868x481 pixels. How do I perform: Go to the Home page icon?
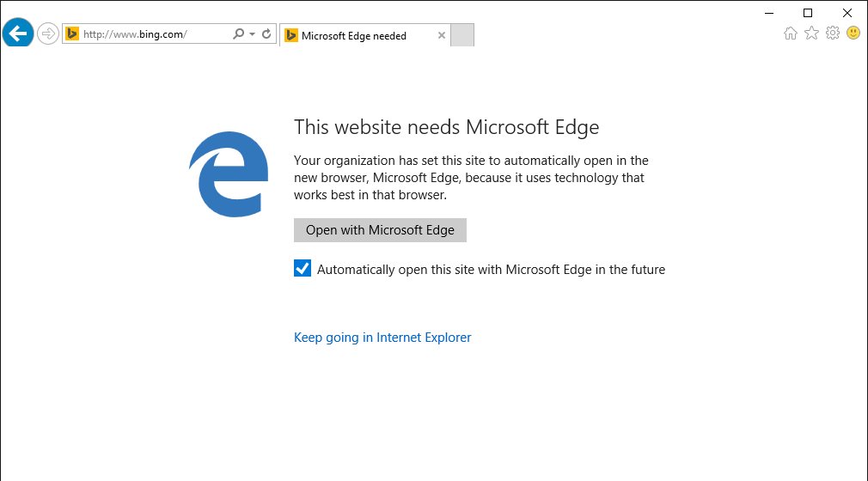(791, 33)
